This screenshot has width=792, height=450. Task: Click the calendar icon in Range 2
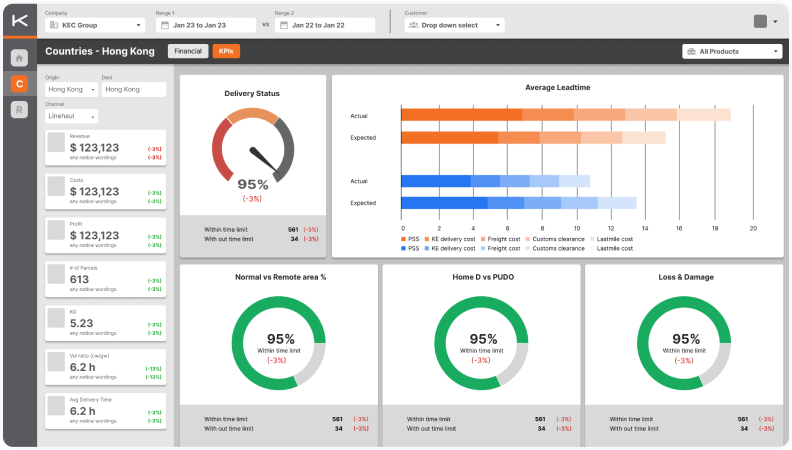point(284,24)
